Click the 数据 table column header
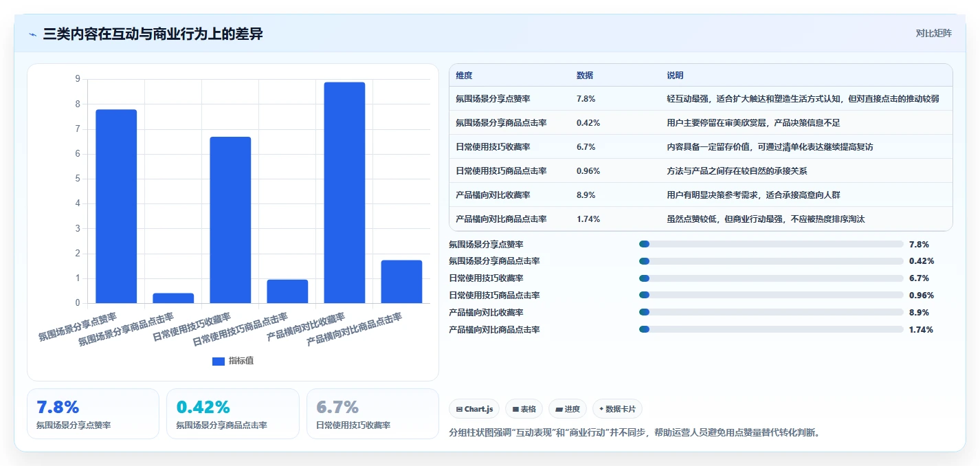The width and height of the screenshot is (980, 466). point(585,76)
